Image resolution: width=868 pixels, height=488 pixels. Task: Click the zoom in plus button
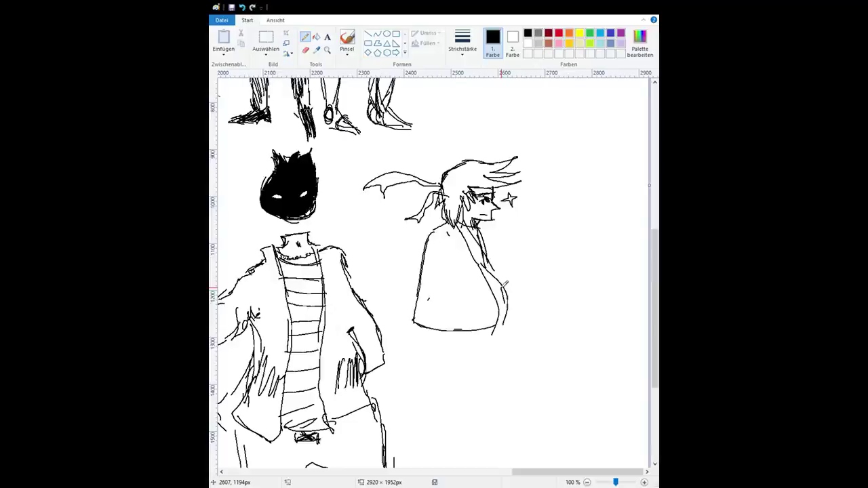(644, 482)
